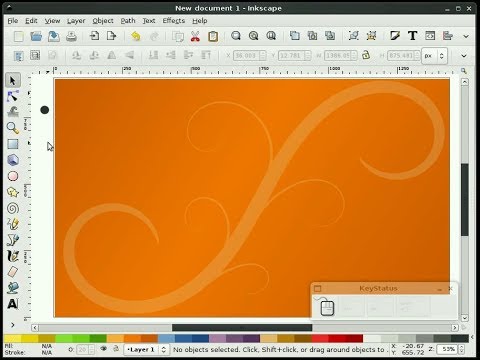Image resolution: width=480 pixels, height=360 pixels.
Task: Open Fill and Stroke dialog icon
Action: point(395,36)
